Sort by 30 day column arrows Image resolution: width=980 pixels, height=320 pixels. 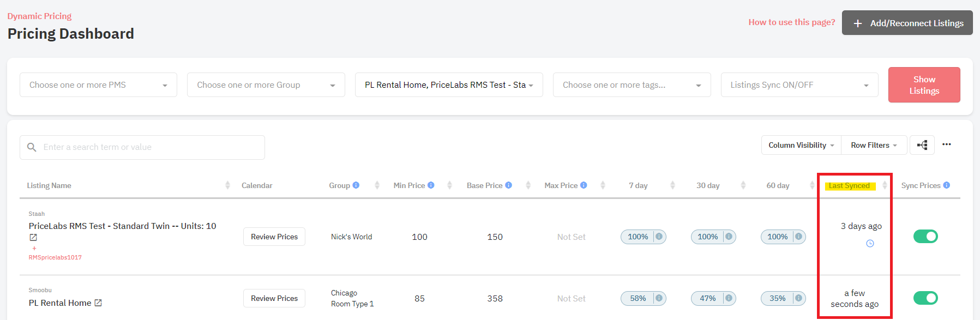(x=743, y=185)
